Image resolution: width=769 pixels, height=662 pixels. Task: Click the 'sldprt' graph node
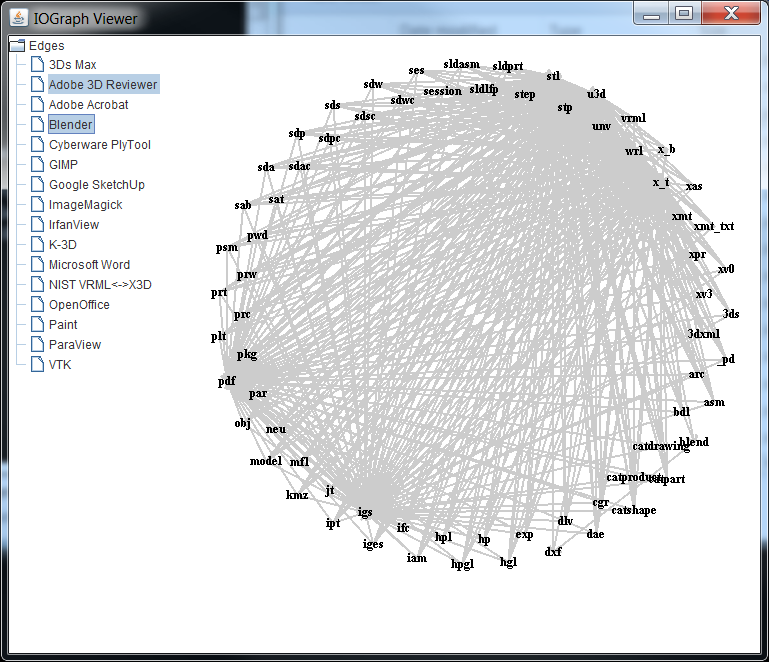(508, 66)
